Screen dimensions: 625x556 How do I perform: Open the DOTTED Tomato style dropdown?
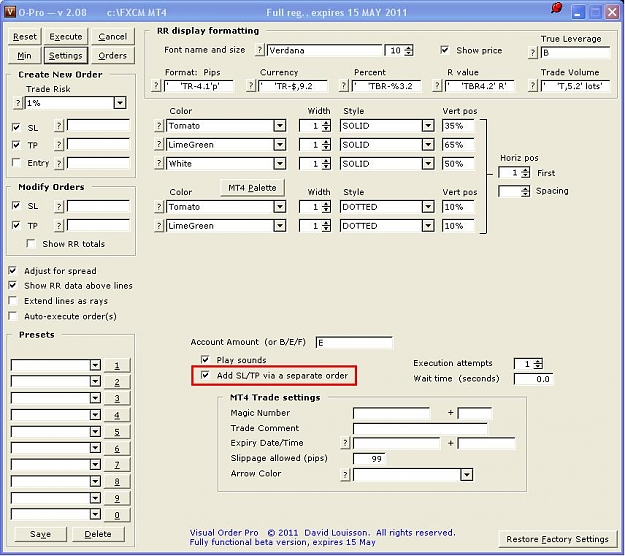click(428, 207)
